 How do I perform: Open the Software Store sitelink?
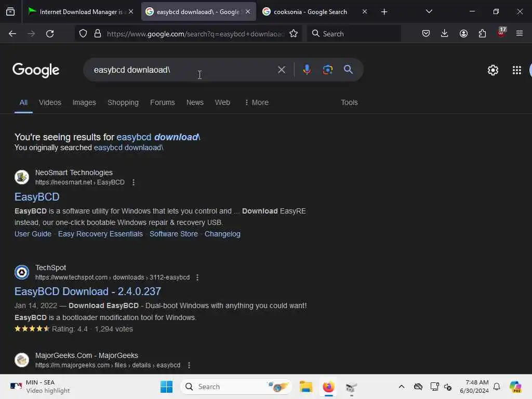tap(174, 234)
